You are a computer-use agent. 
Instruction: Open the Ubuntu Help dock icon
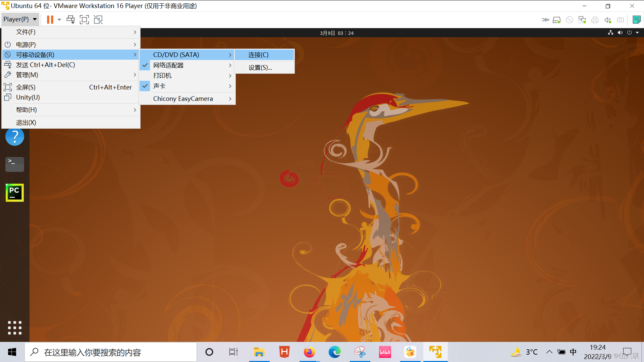tap(15, 136)
